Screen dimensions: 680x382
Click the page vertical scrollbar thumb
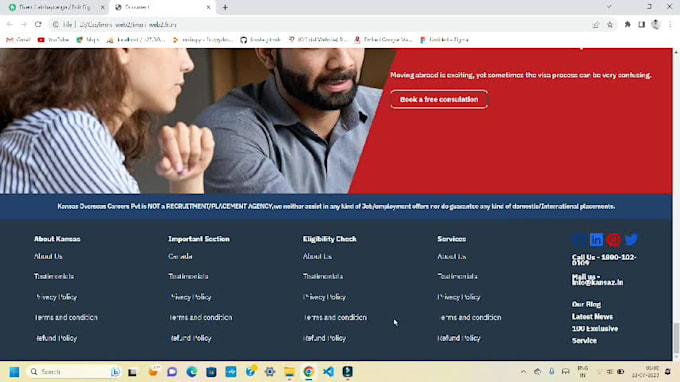676,337
